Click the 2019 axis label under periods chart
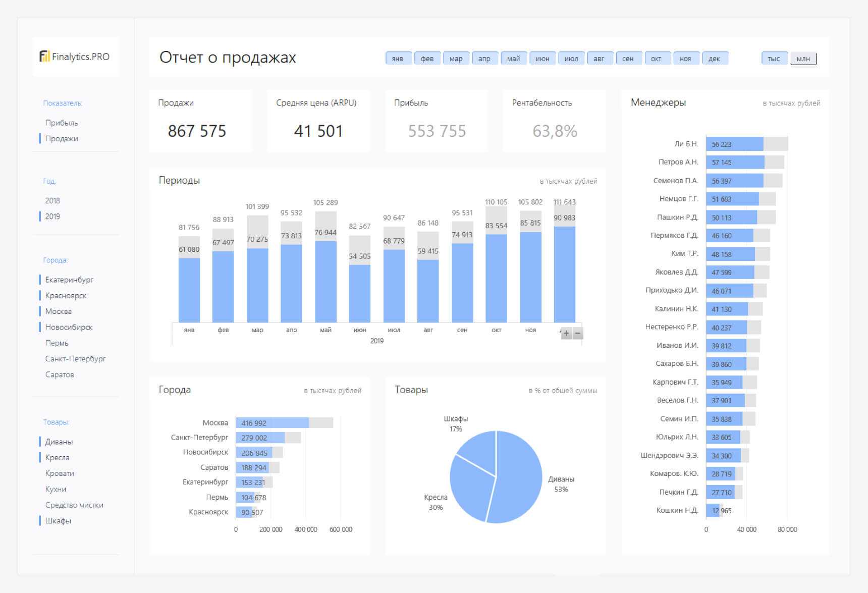The width and height of the screenshot is (868, 593). [x=377, y=341]
